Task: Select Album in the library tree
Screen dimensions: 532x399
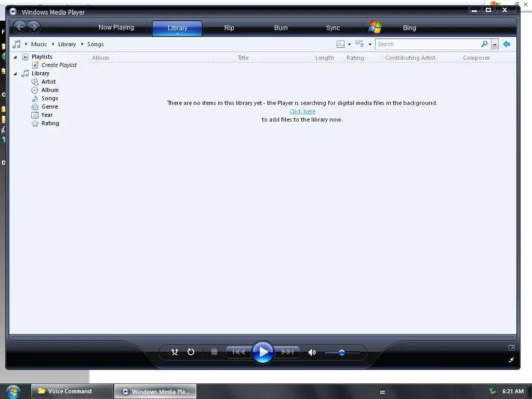Action: coord(50,90)
